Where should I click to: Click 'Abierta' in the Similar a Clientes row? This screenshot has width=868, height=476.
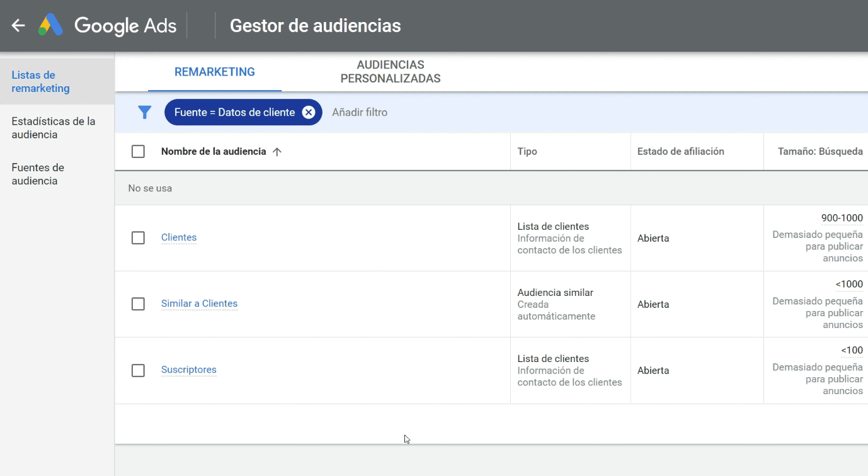(653, 304)
